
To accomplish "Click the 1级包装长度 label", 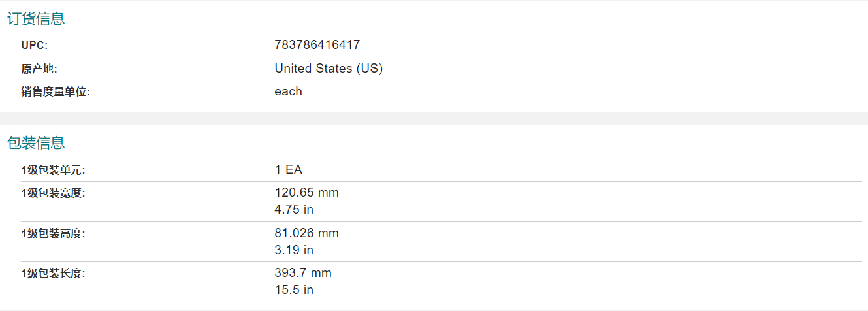I will click(x=53, y=273).
